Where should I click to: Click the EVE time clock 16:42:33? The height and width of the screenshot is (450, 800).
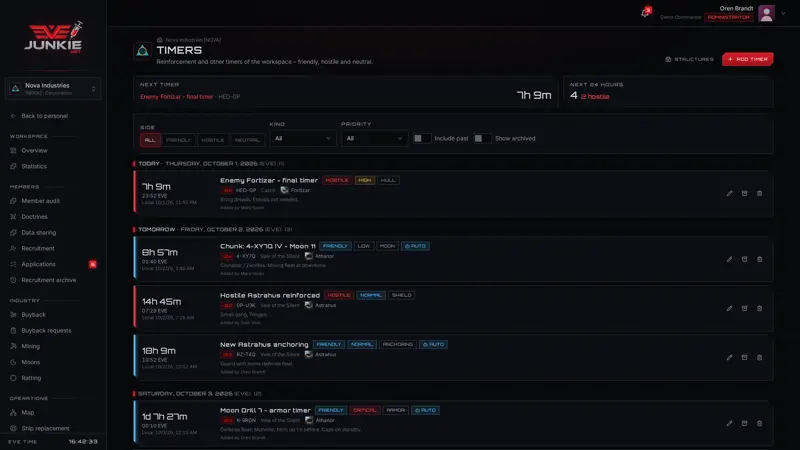tap(83, 442)
